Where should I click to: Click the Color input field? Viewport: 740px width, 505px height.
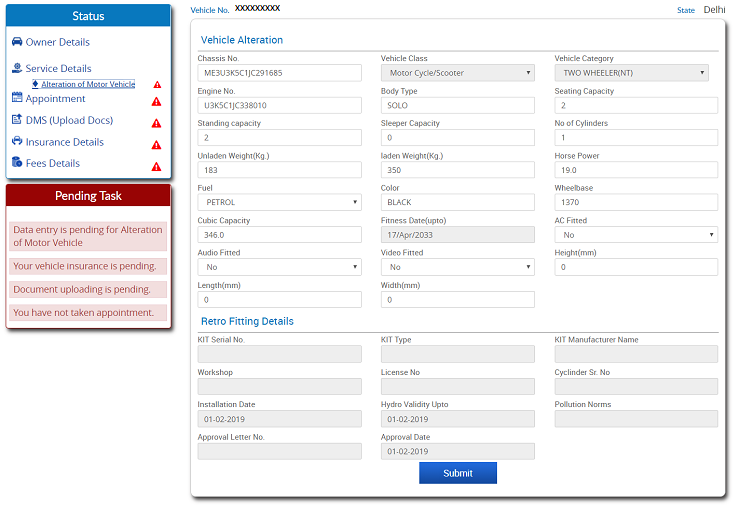[457, 202]
